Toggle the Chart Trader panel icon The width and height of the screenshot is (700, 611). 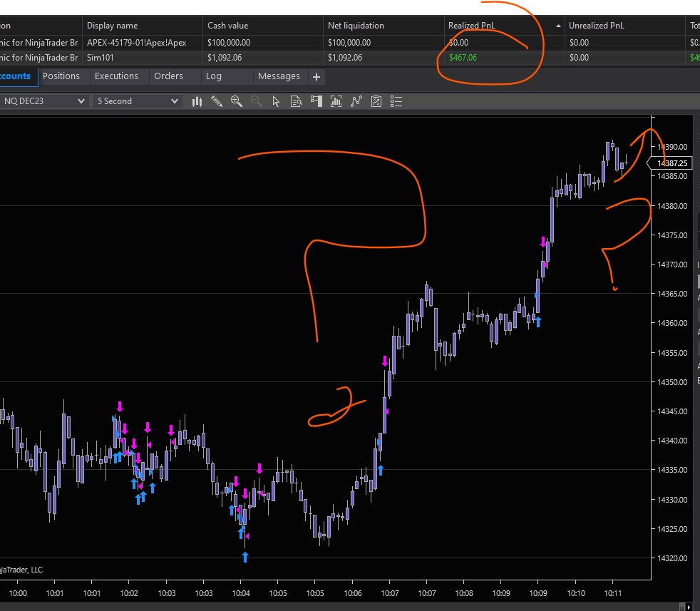[x=316, y=102]
